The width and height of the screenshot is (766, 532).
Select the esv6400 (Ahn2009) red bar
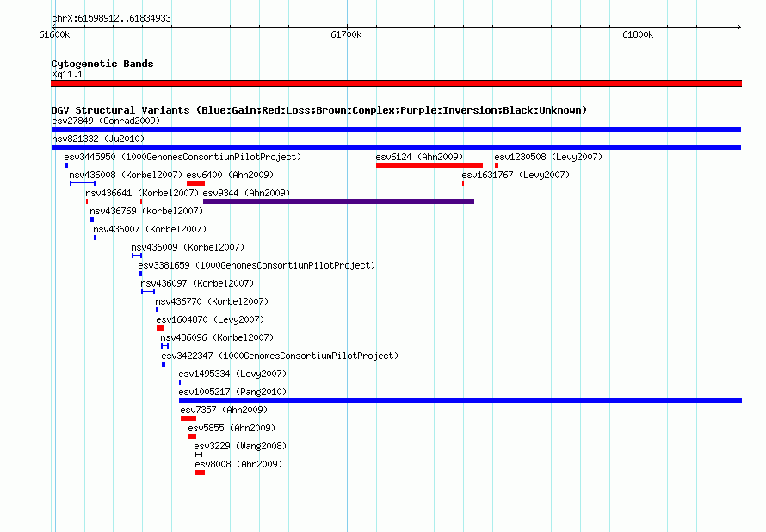tap(196, 183)
